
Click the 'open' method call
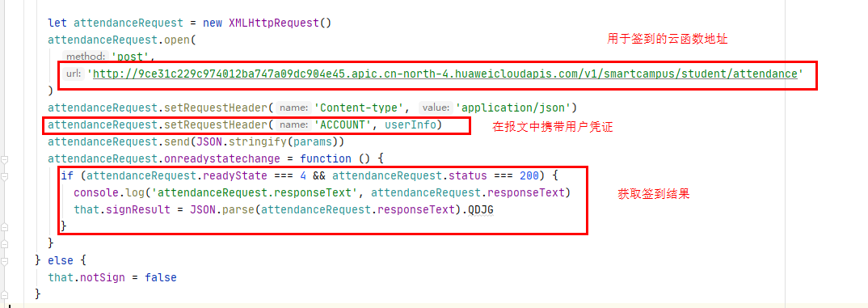pos(177,40)
